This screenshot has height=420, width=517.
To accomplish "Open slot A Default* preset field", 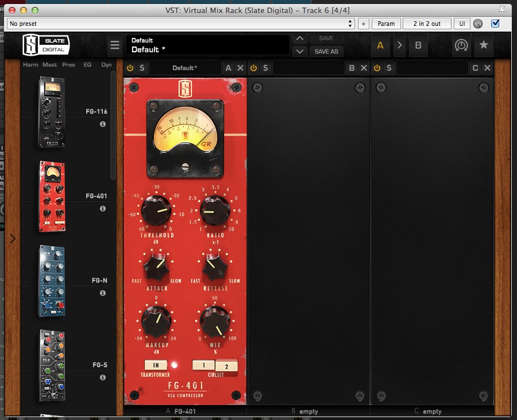I will (x=184, y=68).
